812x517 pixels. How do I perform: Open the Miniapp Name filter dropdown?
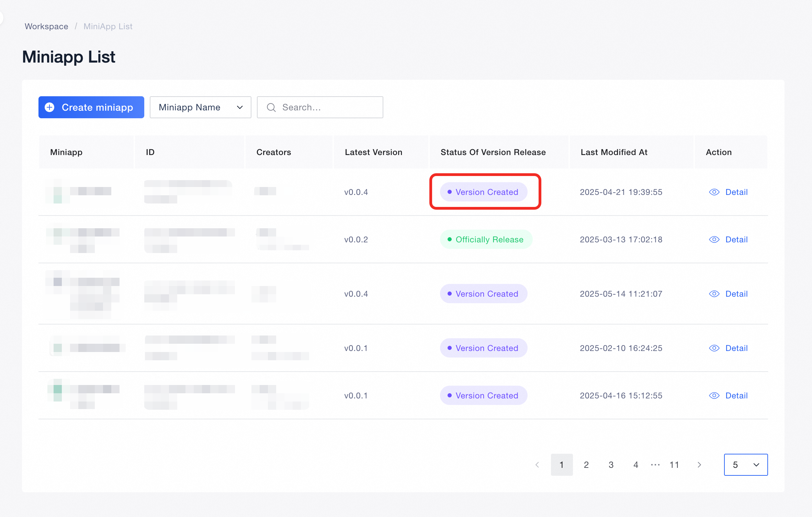tap(200, 107)
